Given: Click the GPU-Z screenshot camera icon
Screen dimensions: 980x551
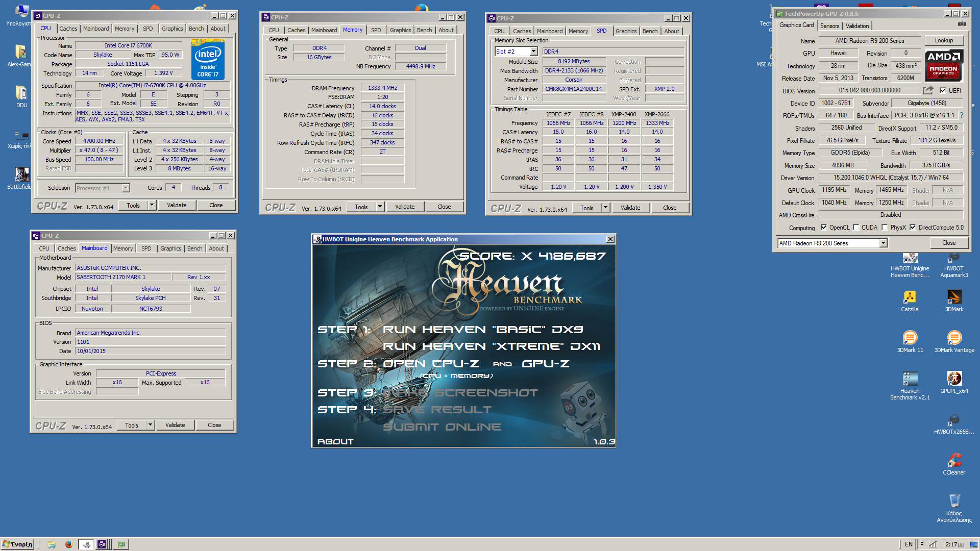Looking at the screenshot, I should [962, 24].
